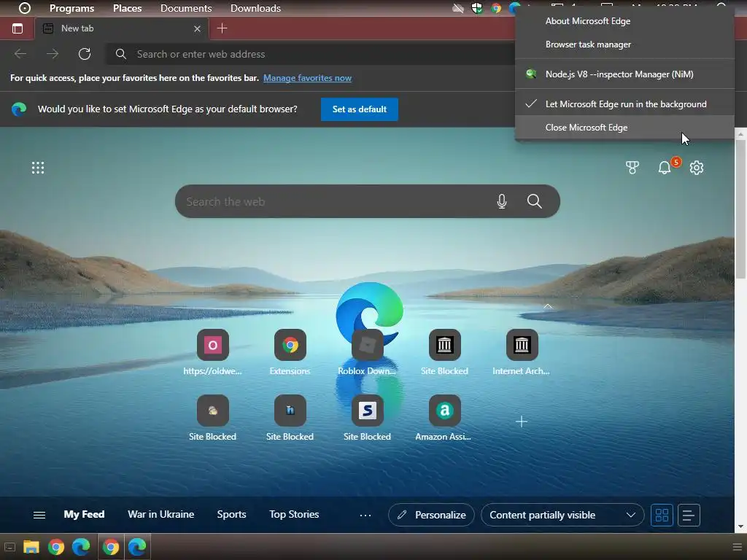This screenshot has height=560, width=747.
Task: Select the New tab tab
Action: coord(122,28)
